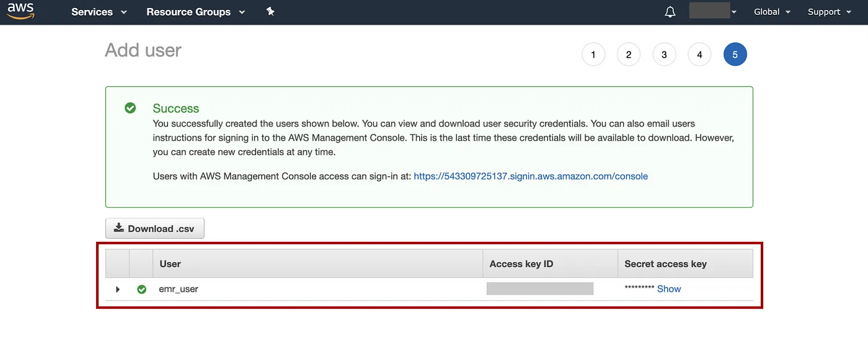The width and height of the screenshot is (868, 346).
Task: Click the emr_user green status icon
Action: coord(142,289)
